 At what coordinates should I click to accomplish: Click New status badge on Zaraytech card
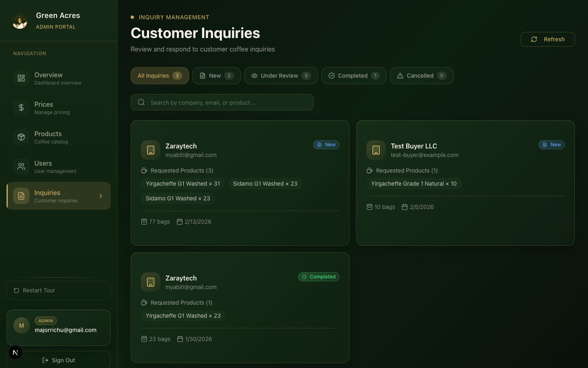326,145
